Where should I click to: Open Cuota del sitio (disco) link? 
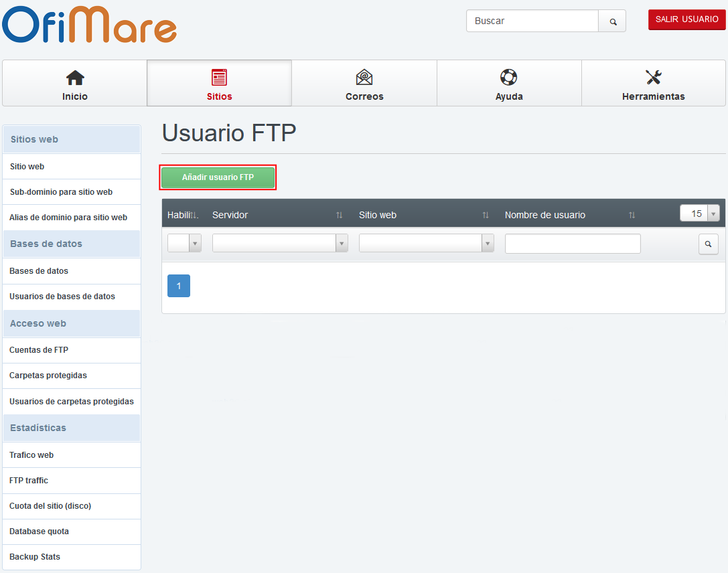[72, 506]
